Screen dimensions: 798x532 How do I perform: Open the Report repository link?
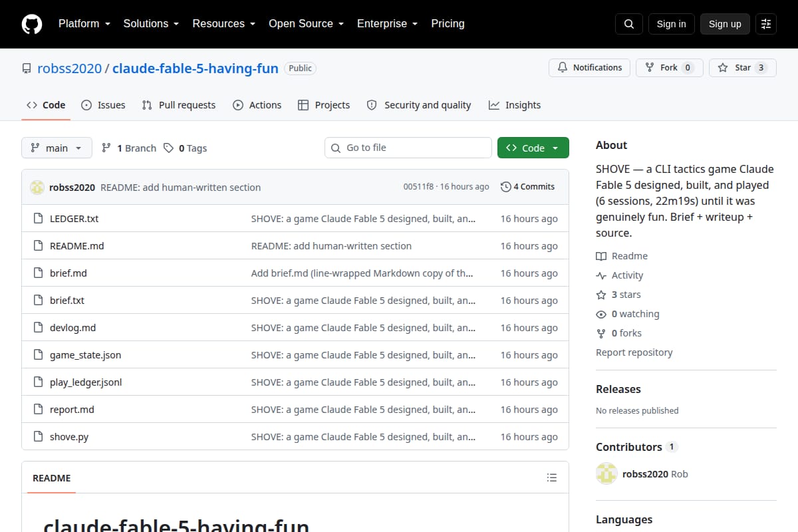(x=634, y=352)
